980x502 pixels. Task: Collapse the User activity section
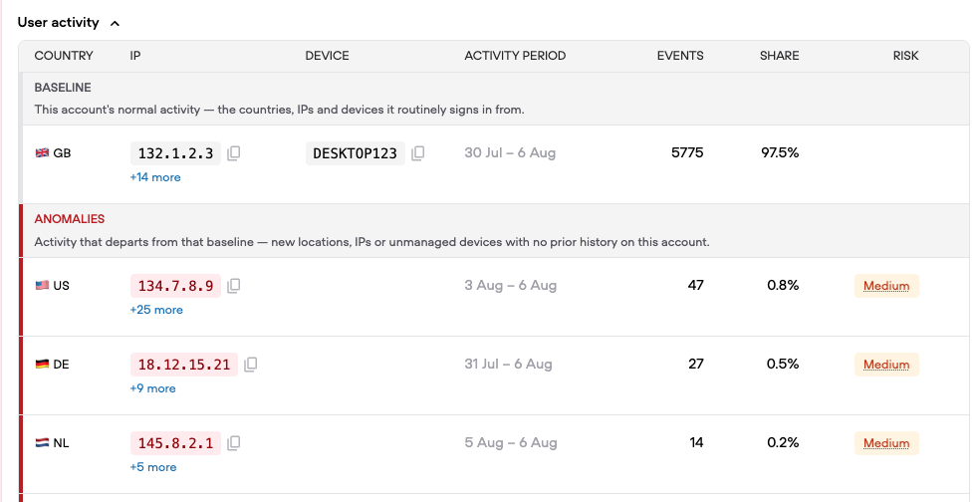pyautogui.click(x=115, y=23)
